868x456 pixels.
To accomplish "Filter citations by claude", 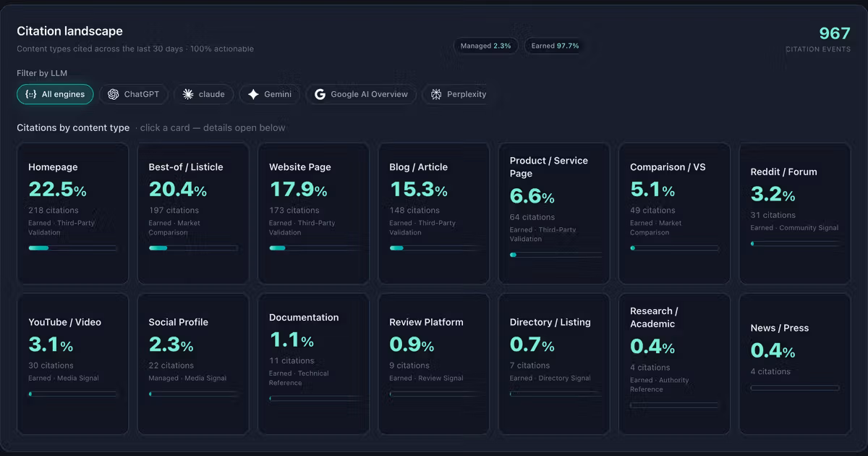I will (204, 94).
